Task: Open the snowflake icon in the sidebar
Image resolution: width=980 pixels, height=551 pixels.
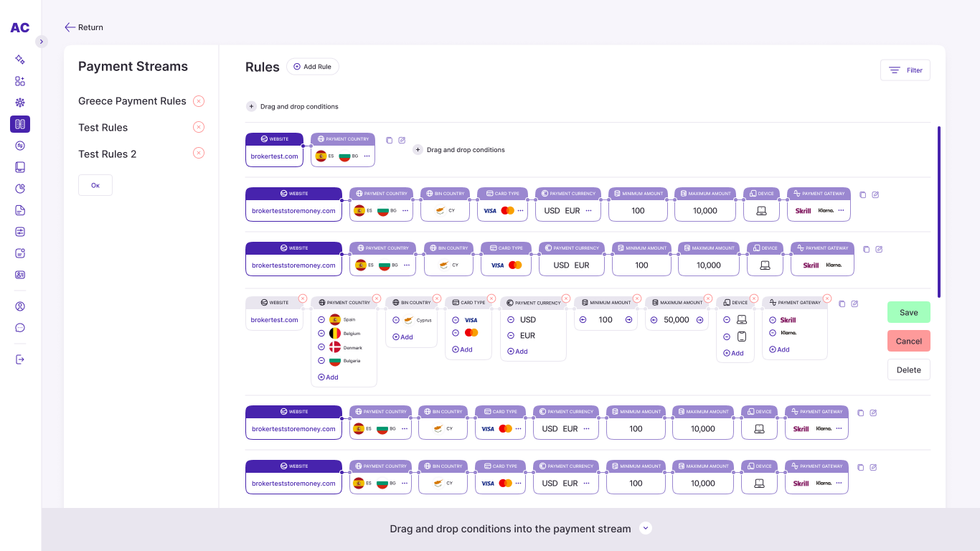Action: tap(20, 103)
